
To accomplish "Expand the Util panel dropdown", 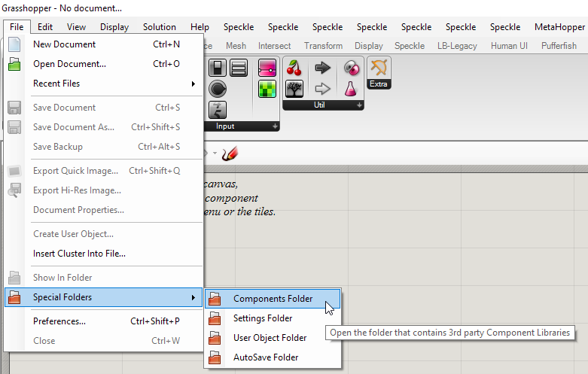I will (x=359, y=105).
